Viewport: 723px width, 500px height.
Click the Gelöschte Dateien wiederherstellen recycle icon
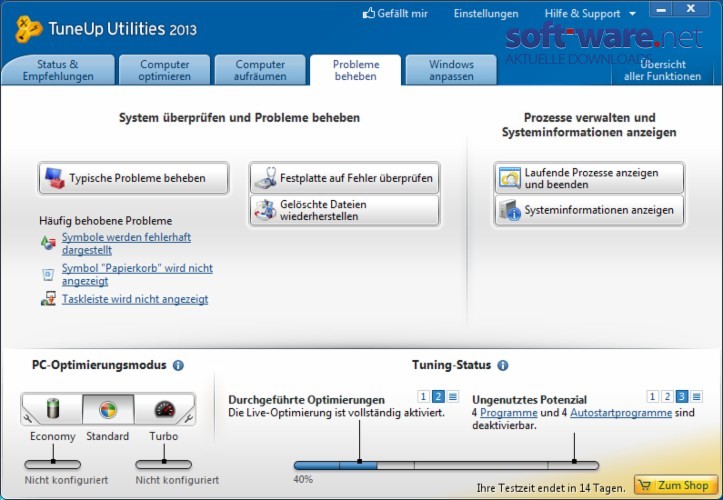point(266,210)
